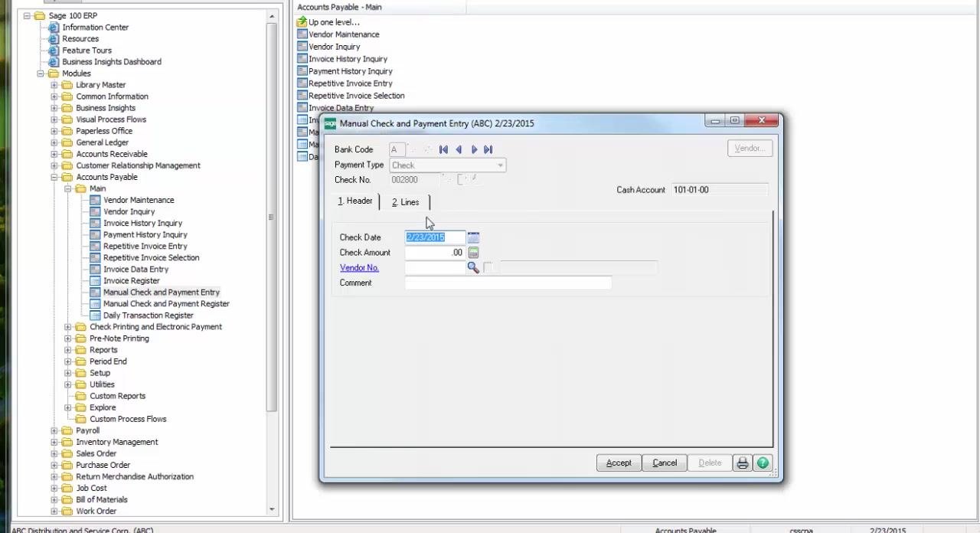Screen dimensions: 980x533
Task: Collapse the Accounts Payable module
Action: [x=54, y=177]
